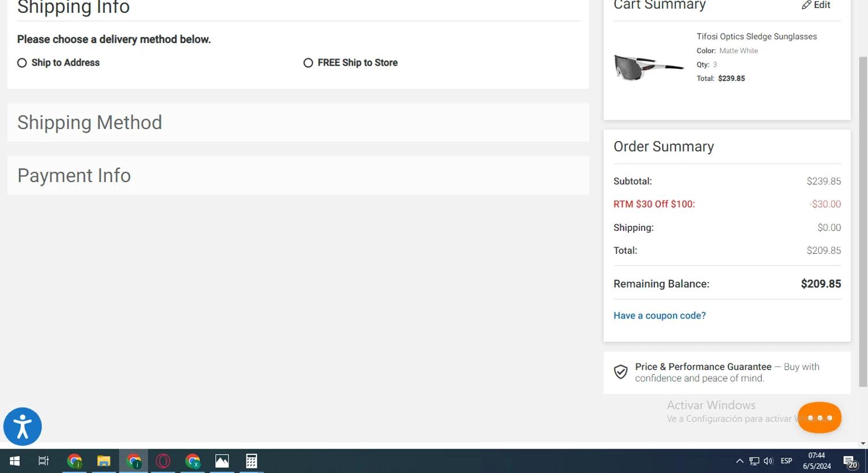The image size is (868, 473).
Task: Open the volume control tray icon
Action: [x=768, y=461]
